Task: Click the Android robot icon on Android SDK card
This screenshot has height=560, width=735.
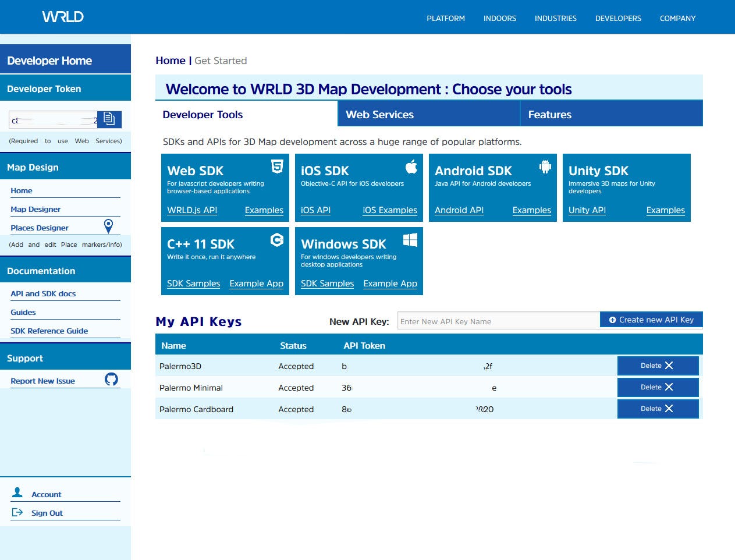Action: click(x=545, y=166)
